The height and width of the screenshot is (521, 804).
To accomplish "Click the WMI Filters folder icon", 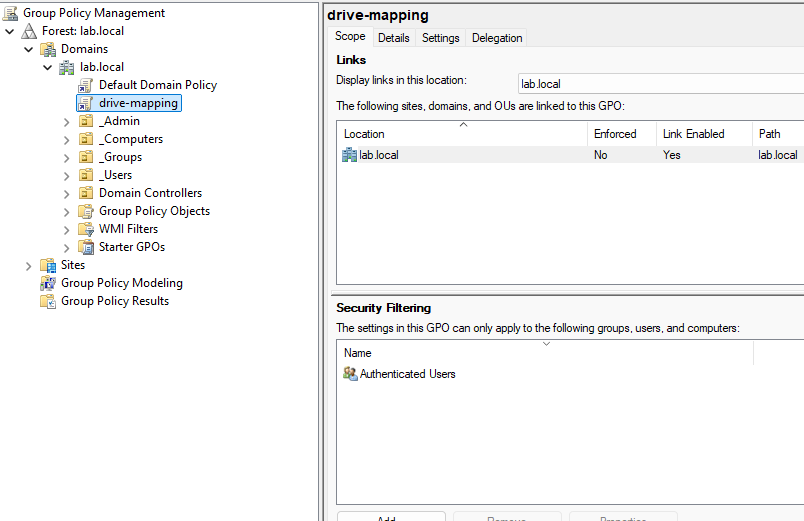I will 86,229.
